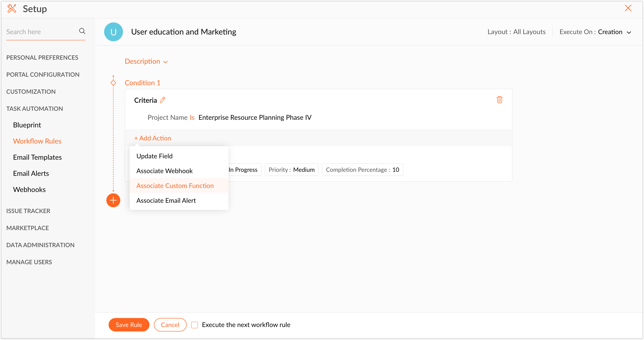
Task: Click the Save Rule button
Action: coord(129,325)
